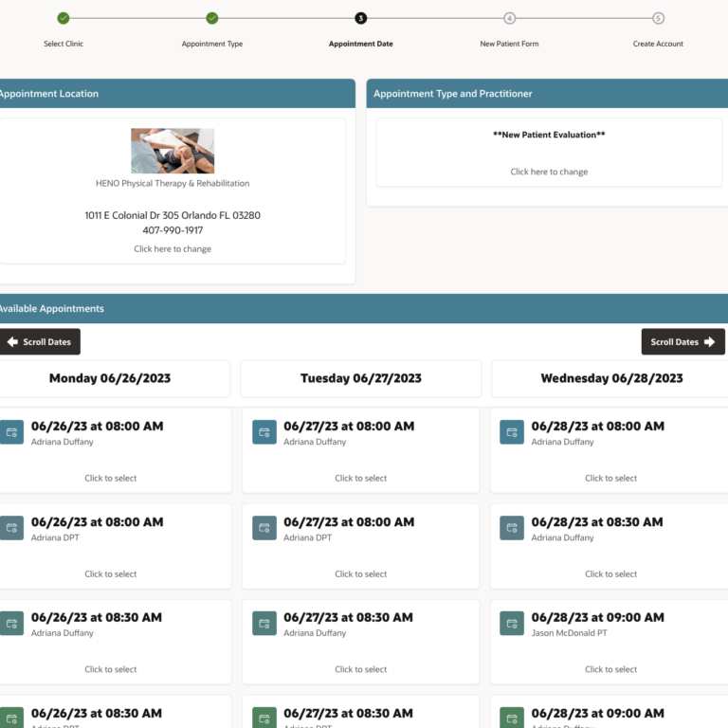
Task: Click to select 06/26/23 08:00 AM Adriana Duffany
Action: (x=111, y=478)
